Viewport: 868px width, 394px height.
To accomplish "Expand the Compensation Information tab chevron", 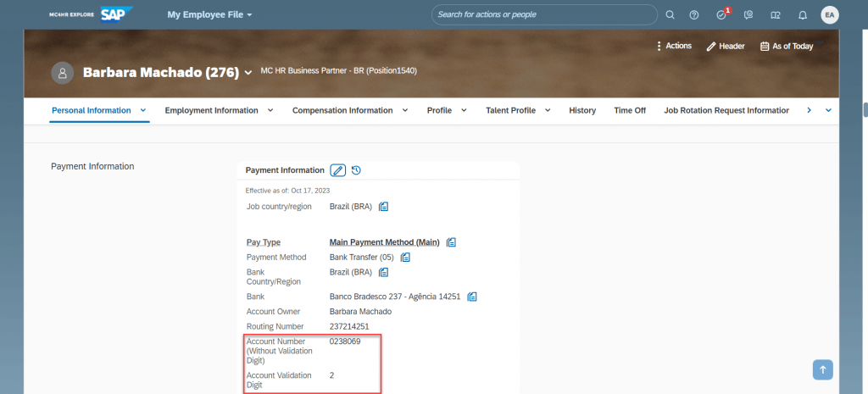I will coord(405,110).
